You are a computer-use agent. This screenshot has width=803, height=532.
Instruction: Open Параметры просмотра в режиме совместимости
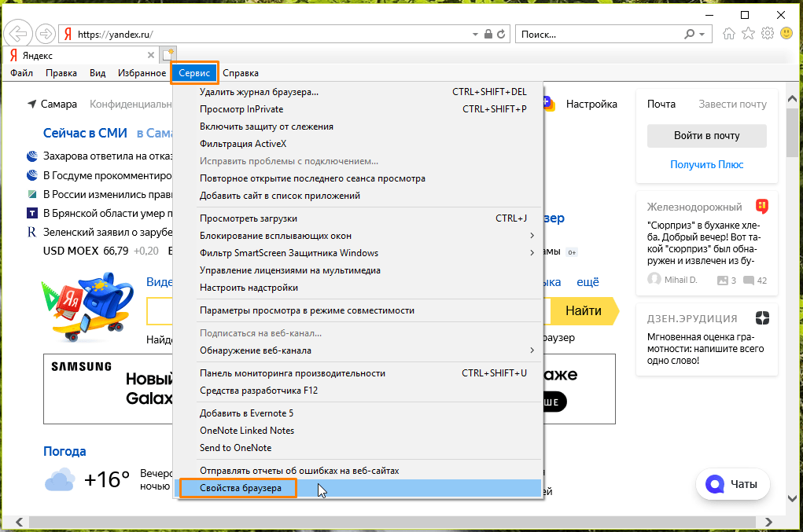coord(358,310)
